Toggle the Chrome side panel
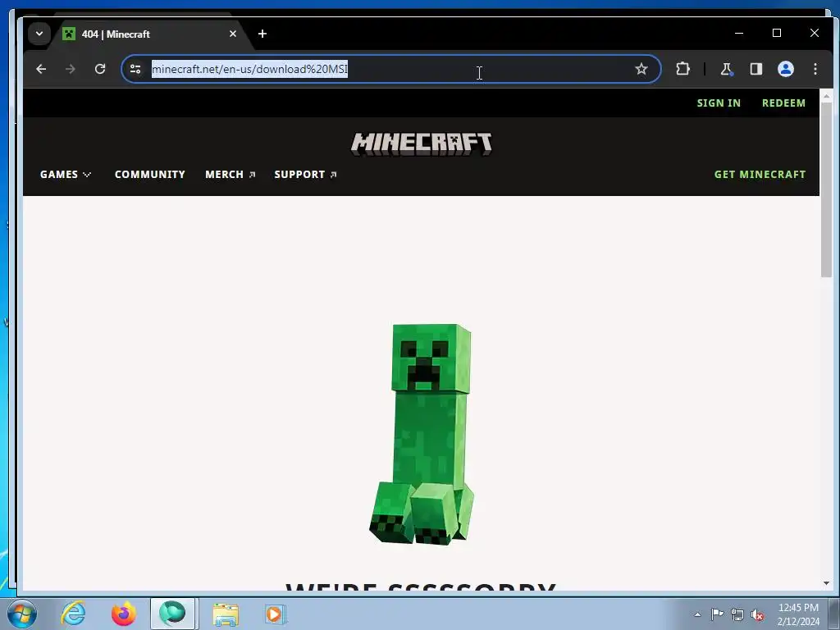This screenshot has width=840, height=630. (x=756, y=69)
